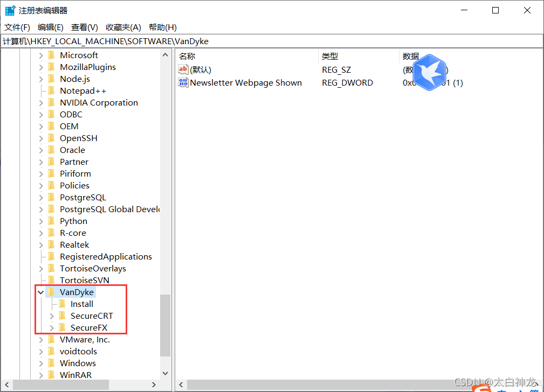Click the PostgreSQL folder icon
This screenshot has width=544, height=392.
coord(52,198)
